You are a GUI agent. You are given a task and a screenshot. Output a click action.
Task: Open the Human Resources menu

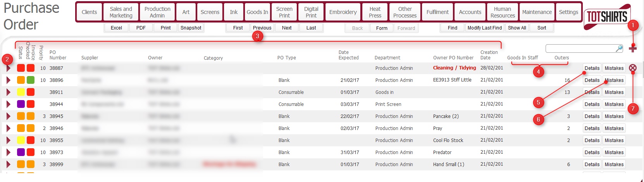pyautogui.click(x=503, y=12)
